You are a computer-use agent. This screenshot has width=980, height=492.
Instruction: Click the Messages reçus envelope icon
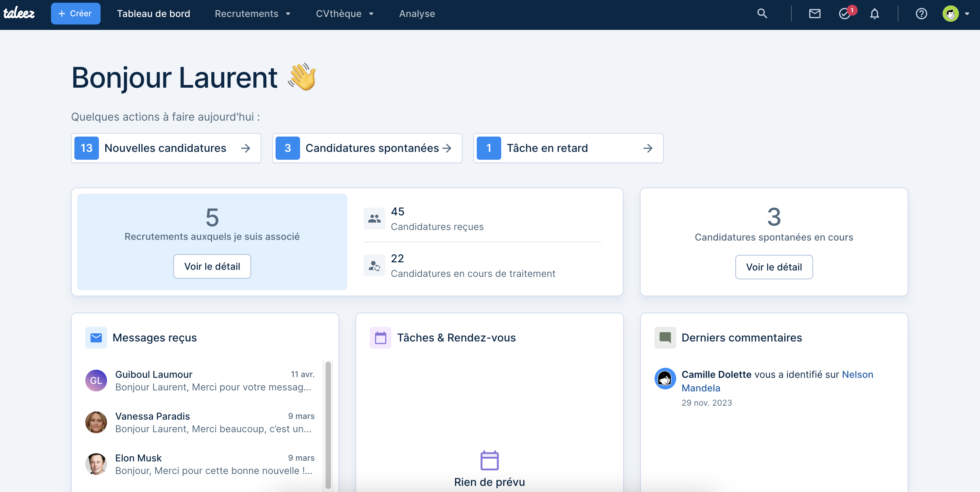pyautogui.click(x=96, y=337)
